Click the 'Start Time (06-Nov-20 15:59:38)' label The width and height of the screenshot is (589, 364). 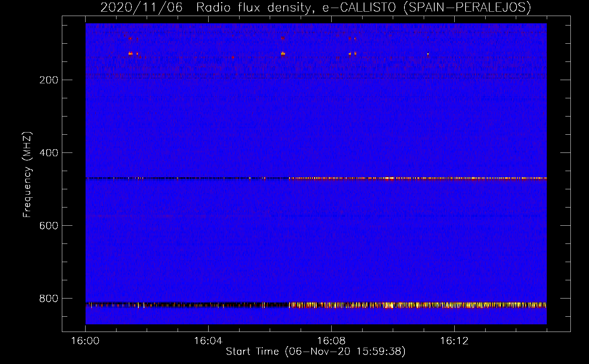pyautogui.click(x=316, y=352)
